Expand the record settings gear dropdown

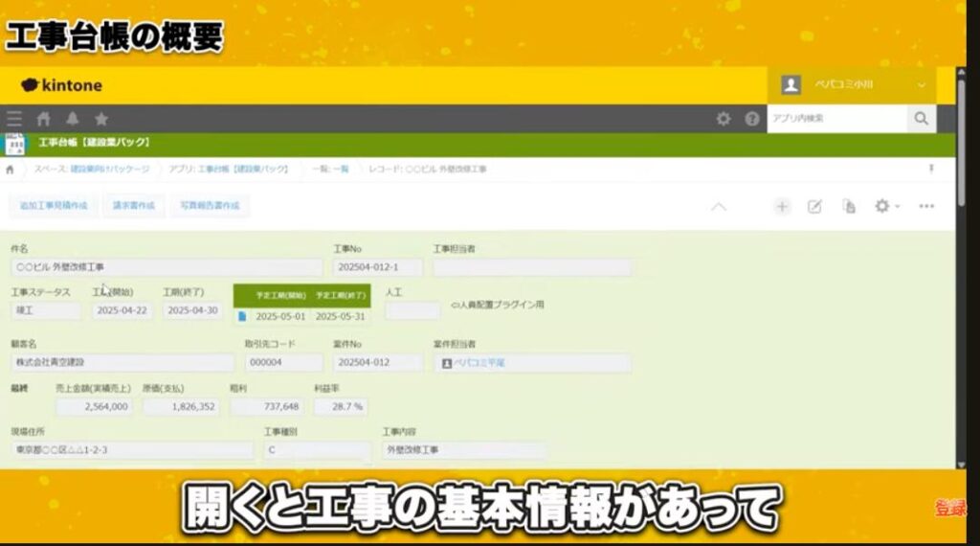coord(886,206)
